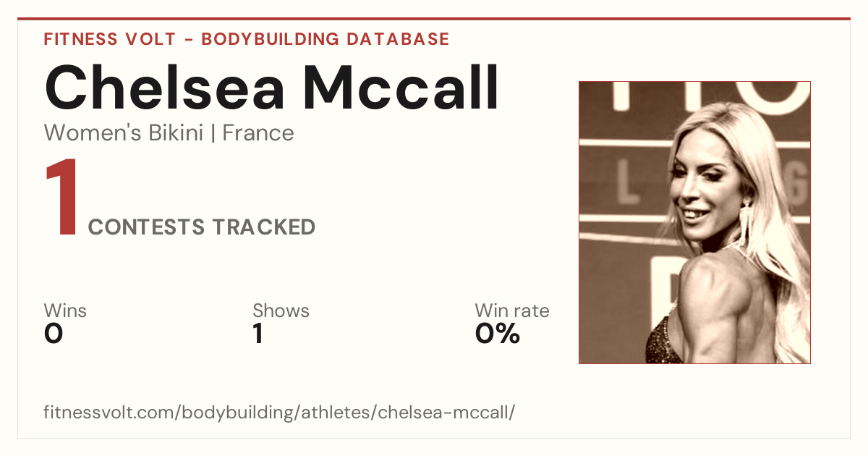The height and width of the screenshot is (456, 868).
Task: Select the BODYBUILDING DATABASE header text
Action: [325, 39]
